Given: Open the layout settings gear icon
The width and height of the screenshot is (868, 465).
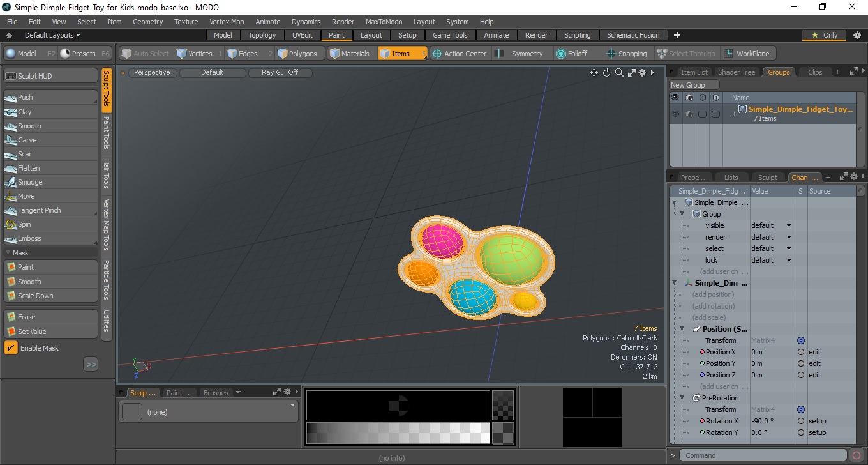Looking at the screenshot, I should point(857,35).
